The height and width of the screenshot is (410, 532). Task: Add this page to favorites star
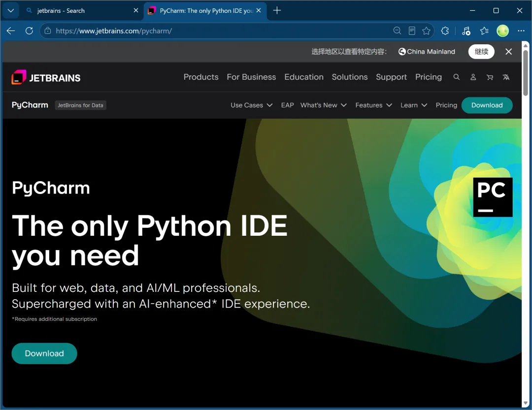tap(426, 31)
